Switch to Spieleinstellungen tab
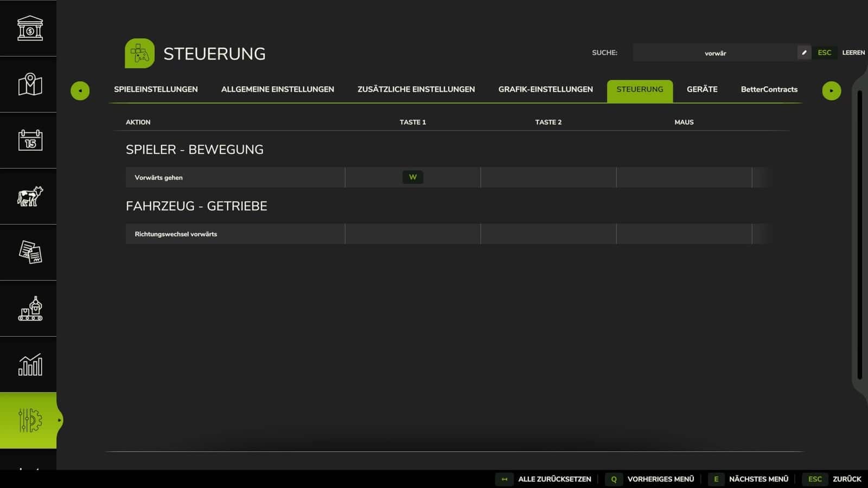The image size is (868, 488). (156, 89)
